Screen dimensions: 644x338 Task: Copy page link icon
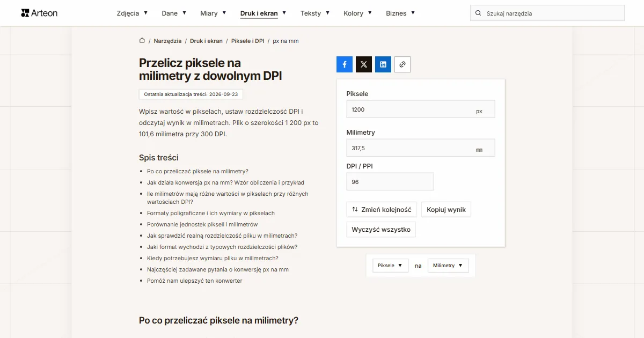pyautogui.click(x=402, y=64)
